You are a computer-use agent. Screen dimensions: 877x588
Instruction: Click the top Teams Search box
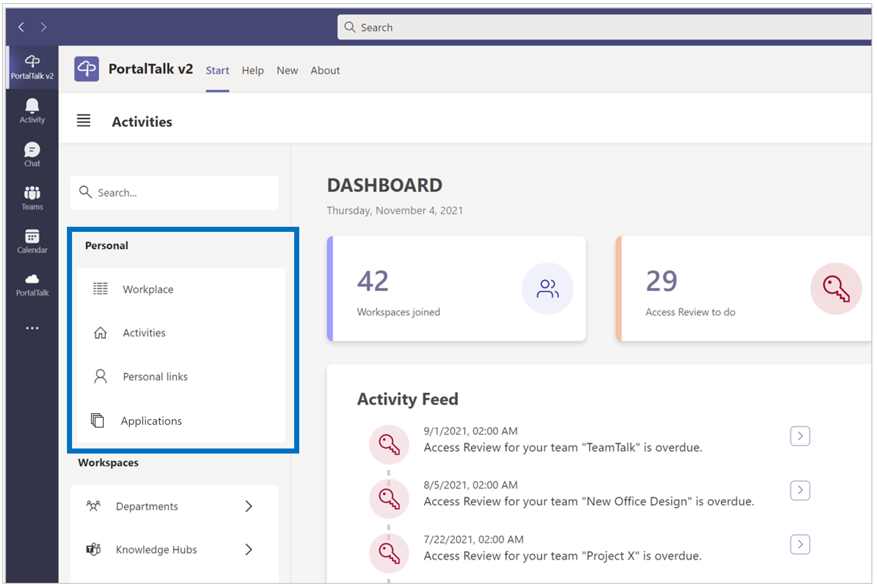[x=605, y=27]
